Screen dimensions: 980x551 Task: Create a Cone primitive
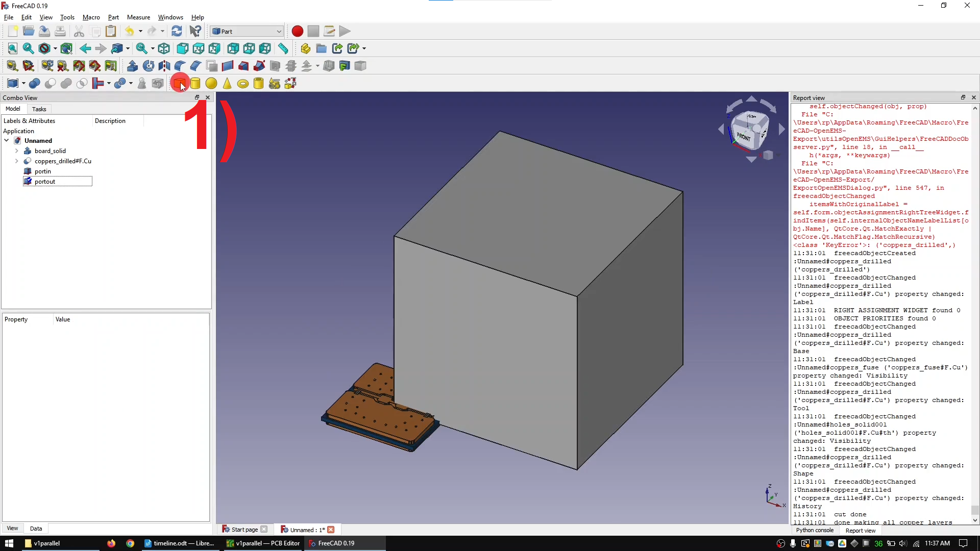tap(227, 83)
